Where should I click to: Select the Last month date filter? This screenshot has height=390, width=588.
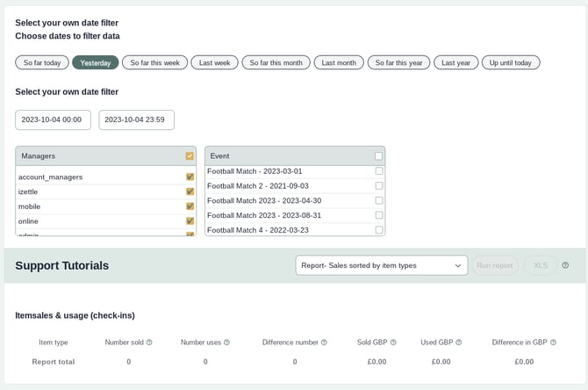(339, 62)
